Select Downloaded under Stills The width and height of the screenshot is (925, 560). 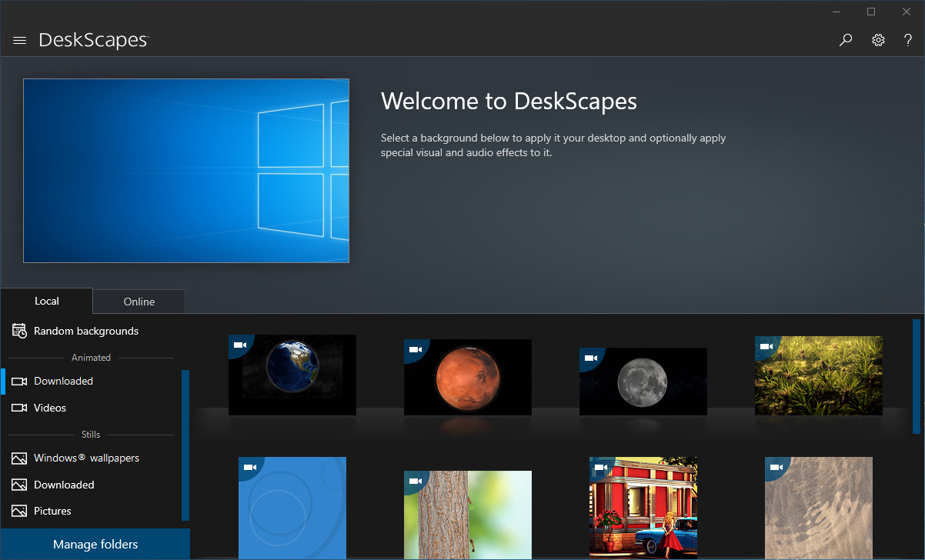click(x=62, y=485)
